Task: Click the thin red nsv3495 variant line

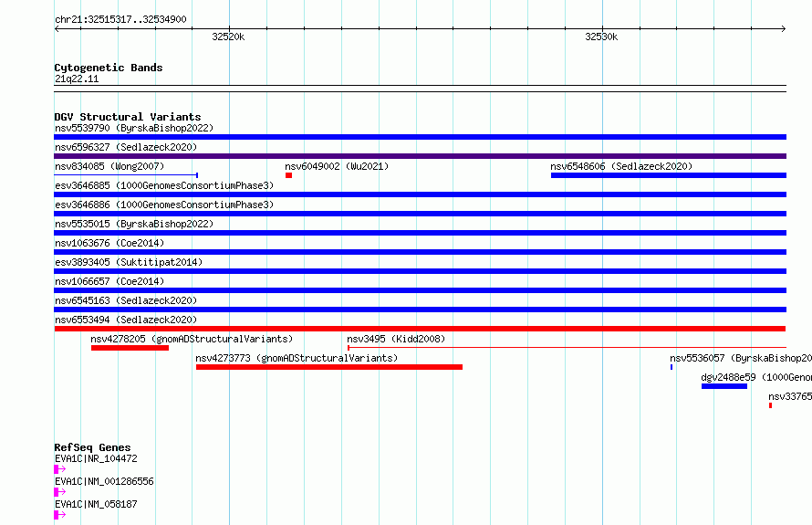Action: click(567, 348)
